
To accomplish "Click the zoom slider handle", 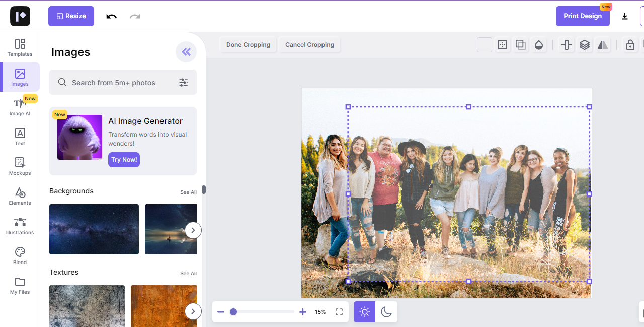I will coord(233,312).
